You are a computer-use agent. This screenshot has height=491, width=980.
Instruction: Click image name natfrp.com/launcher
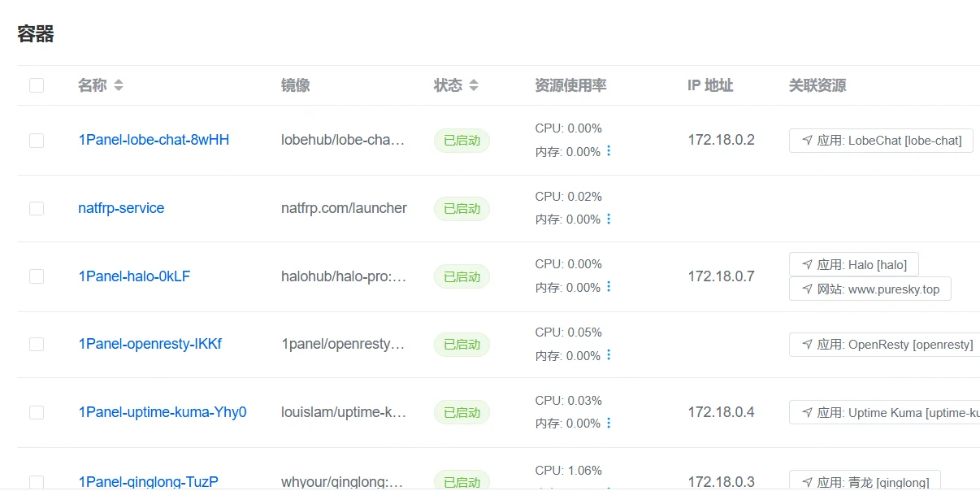pyautogui.click(x=344, y=208)
